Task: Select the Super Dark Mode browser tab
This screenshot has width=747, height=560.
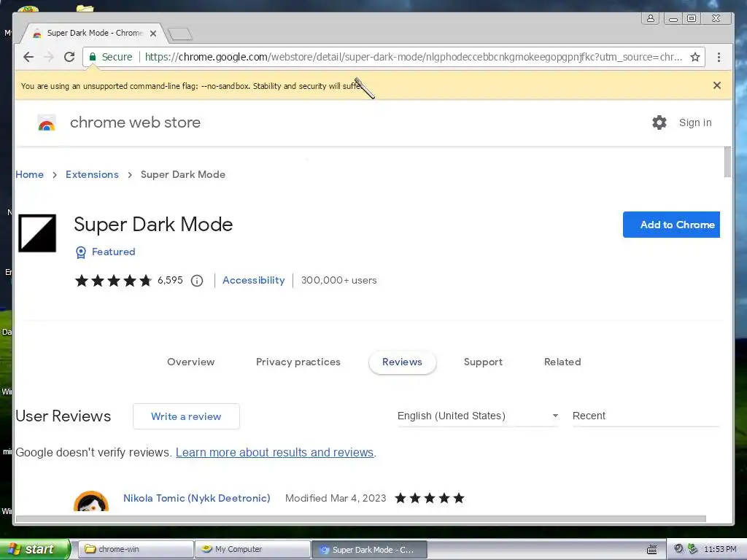Action: coord(94,34)
